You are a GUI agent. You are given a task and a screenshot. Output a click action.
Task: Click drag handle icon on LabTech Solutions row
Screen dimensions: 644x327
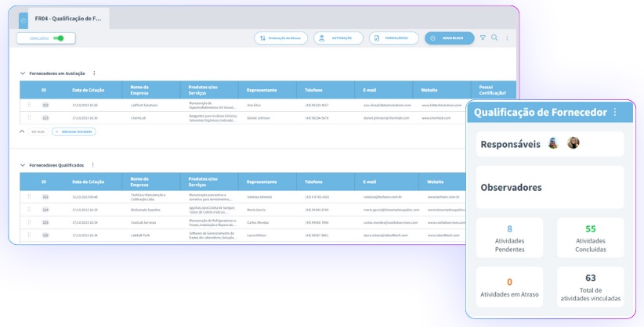(30, 104)
